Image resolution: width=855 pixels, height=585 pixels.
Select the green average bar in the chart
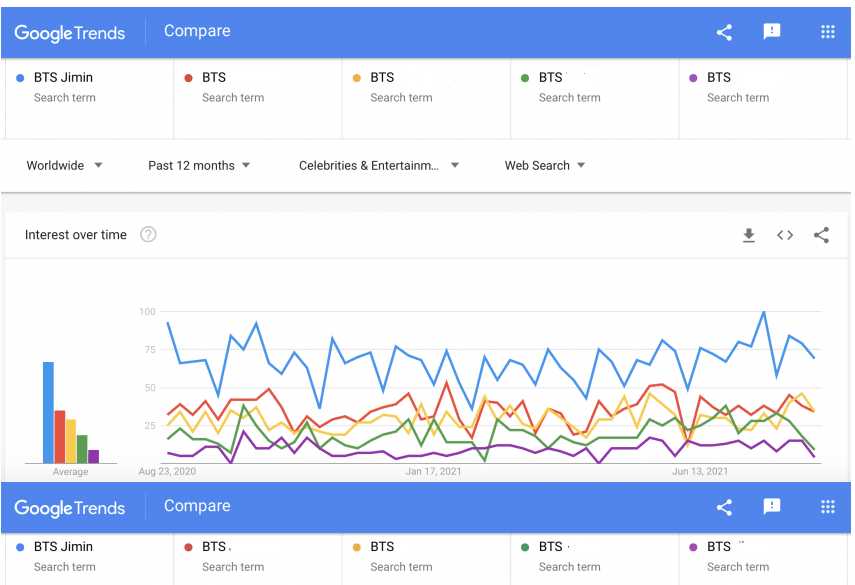[82, 449]
